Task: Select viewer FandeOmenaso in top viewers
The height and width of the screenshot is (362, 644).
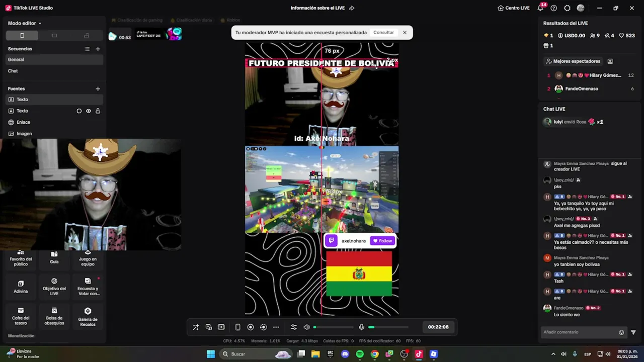Action: [x=590, y=88]
